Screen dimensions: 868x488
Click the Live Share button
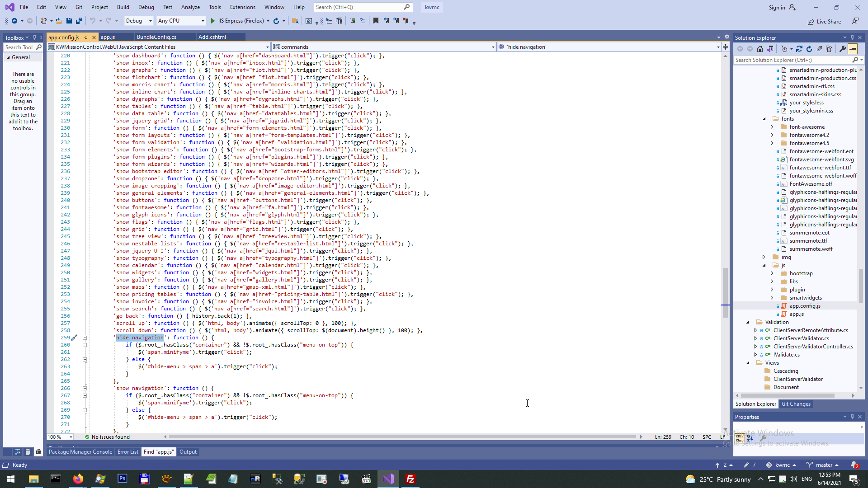825,21
